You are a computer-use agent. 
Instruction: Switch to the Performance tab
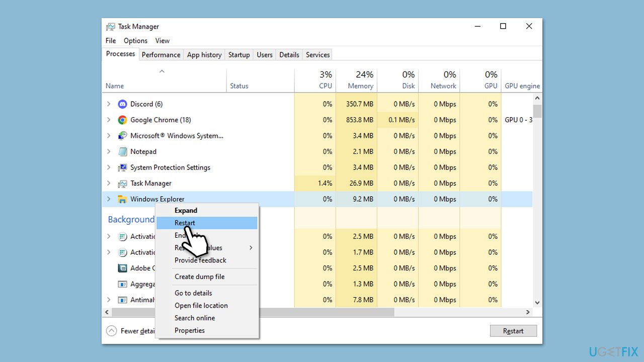(161, 55)
